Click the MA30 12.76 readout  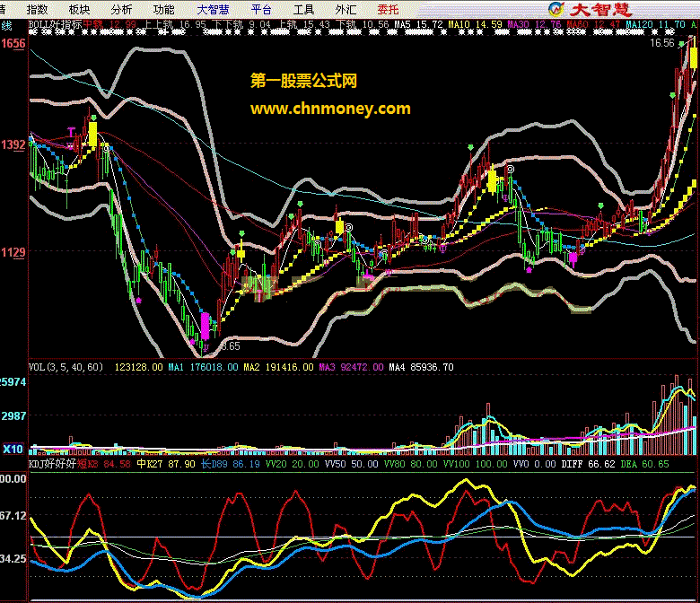tap(534, 24)
